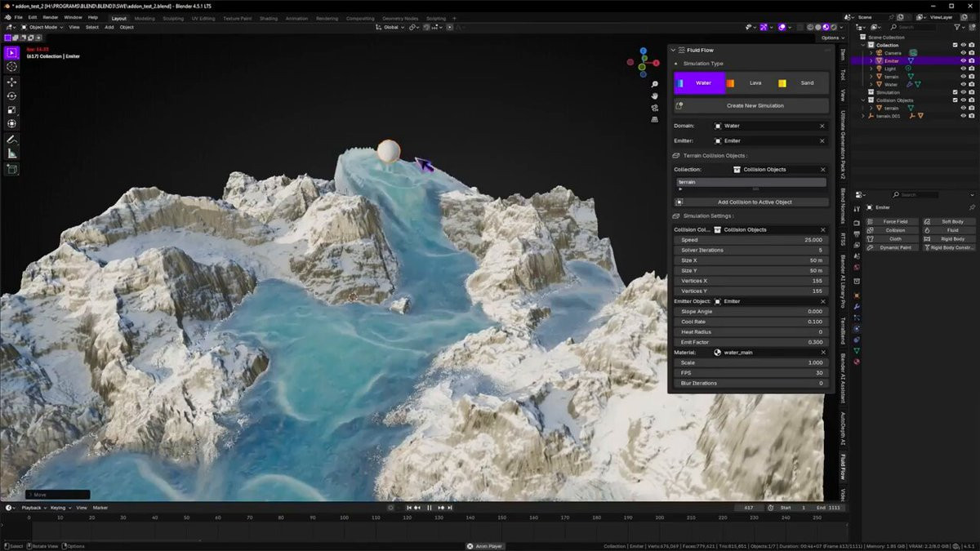Viewport: 980px width, 551px height.
Task: Toggle camera view icon in viewport
Action: click(x=655, y=107)
